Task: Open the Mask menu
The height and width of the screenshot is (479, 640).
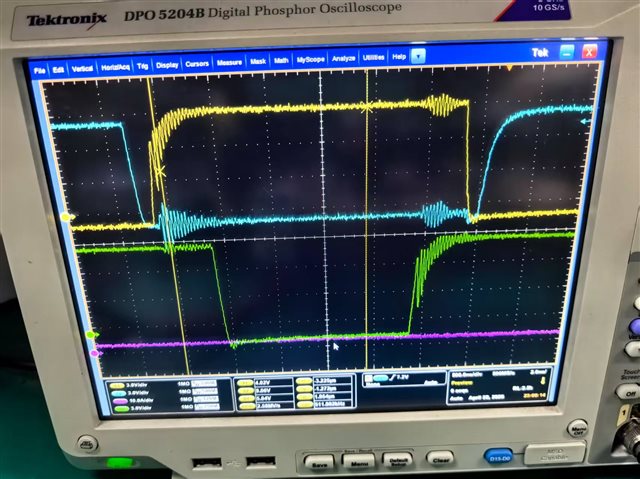Action: (x=258, y=61)
